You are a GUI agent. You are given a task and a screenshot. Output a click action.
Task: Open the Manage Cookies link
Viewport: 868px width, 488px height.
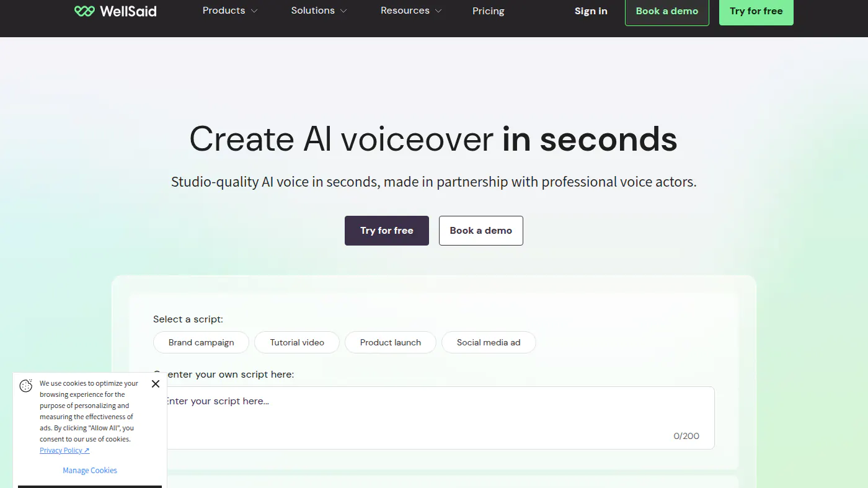click(x=90, y=471)
